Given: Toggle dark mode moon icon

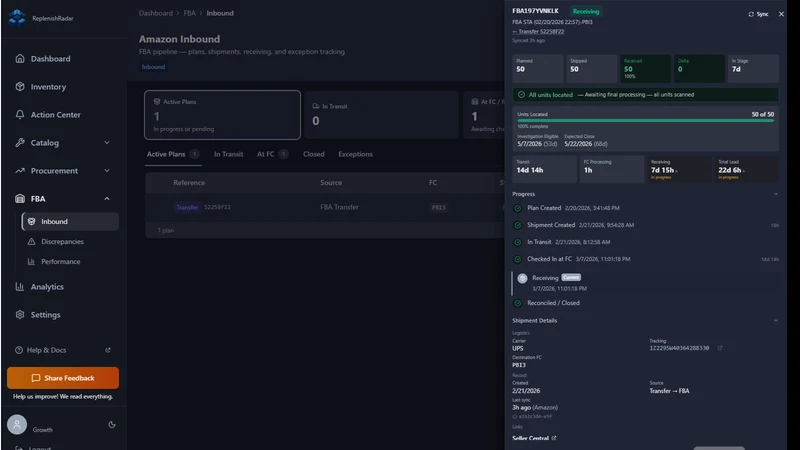Looking at the screenshot, I should click(112, 424).
